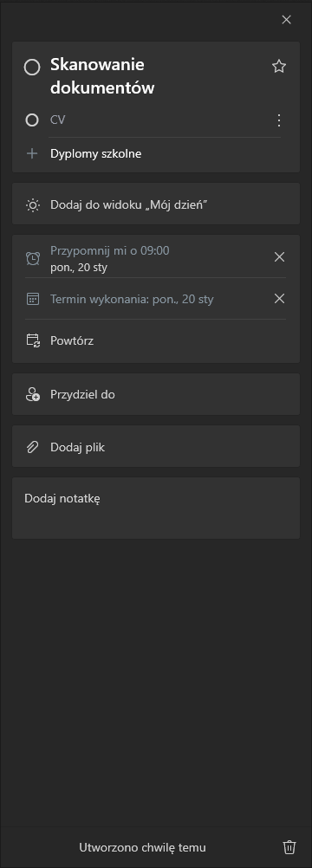Click Dodaj do widoku „Mój dzień”
The image size is (312, 868).
156,204
